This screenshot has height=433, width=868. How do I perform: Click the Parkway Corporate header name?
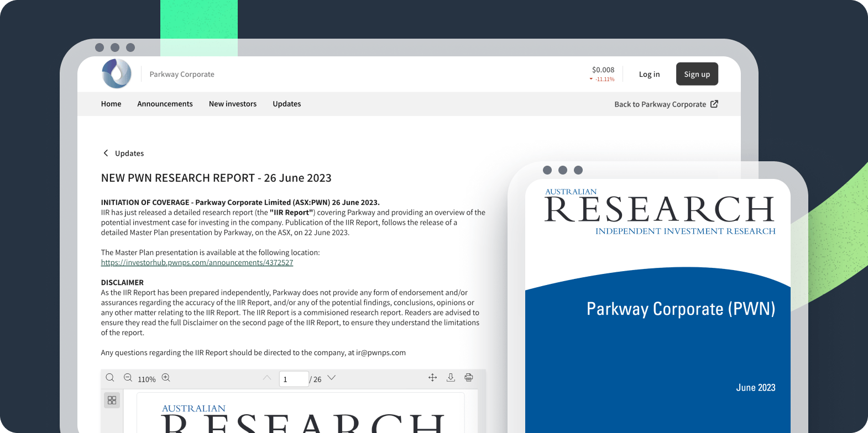point(182,74)
